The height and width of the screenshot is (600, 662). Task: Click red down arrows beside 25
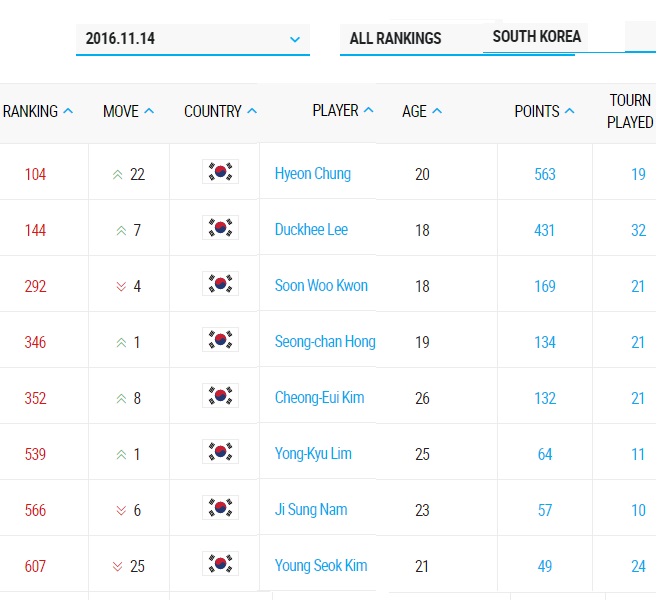tap(118, 566)
